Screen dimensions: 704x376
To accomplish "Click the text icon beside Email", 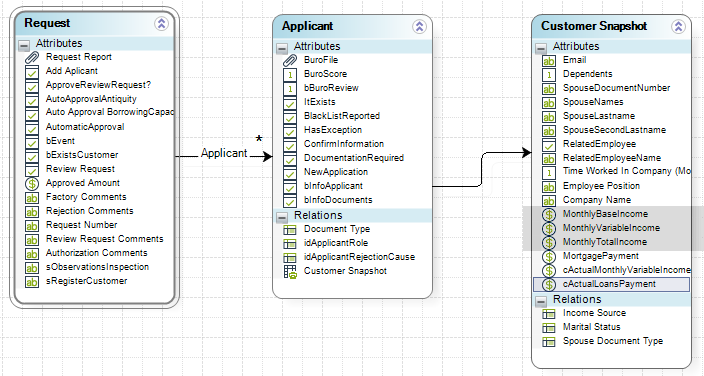I will click(x=549, y=61).
